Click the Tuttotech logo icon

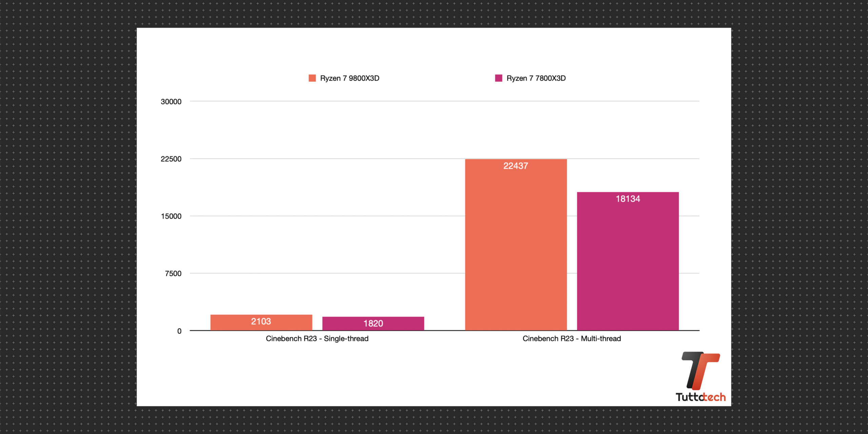tap(700, 371)
